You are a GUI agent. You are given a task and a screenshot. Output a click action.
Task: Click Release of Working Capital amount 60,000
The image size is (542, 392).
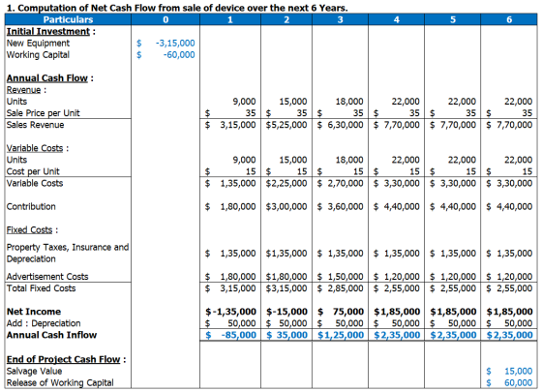pos(518,383)
